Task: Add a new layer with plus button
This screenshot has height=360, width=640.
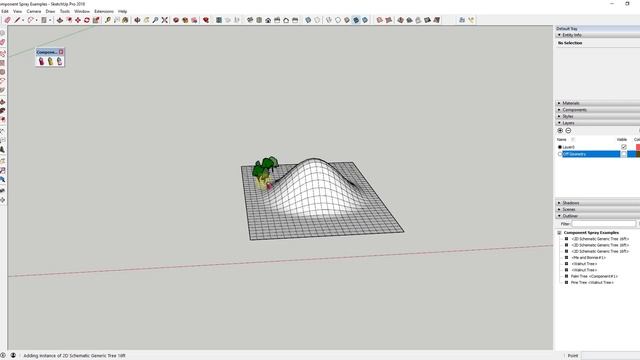Action: [560, 131]
